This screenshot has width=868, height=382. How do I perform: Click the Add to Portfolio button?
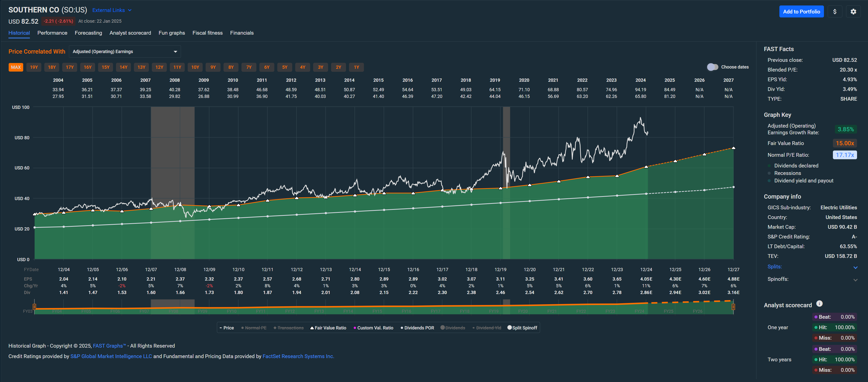pos(801,11)
